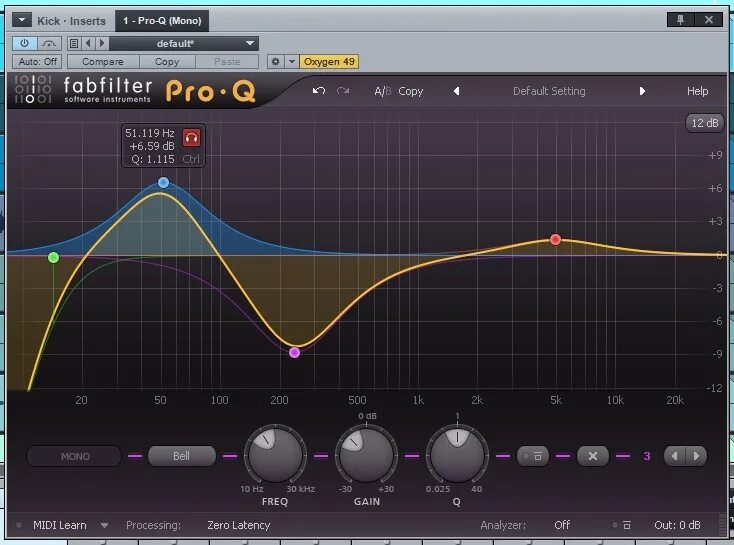Click the Copy button in host toolbar

point(167,61)
